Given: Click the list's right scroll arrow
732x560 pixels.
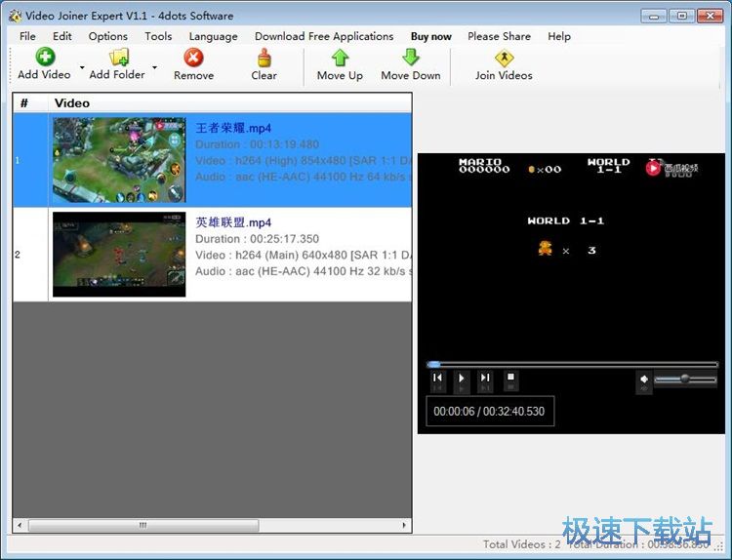Looking at the screenshot, I should tap(404, 525).
